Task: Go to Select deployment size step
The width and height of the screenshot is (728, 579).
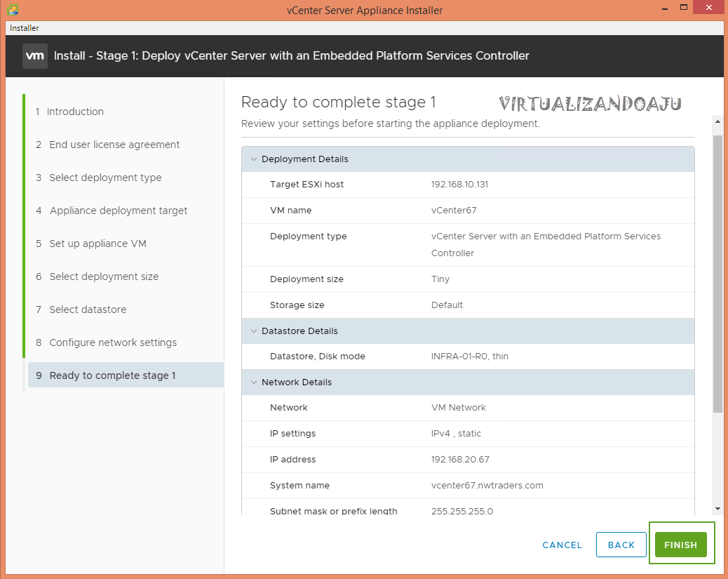Action: pos(103,277)
